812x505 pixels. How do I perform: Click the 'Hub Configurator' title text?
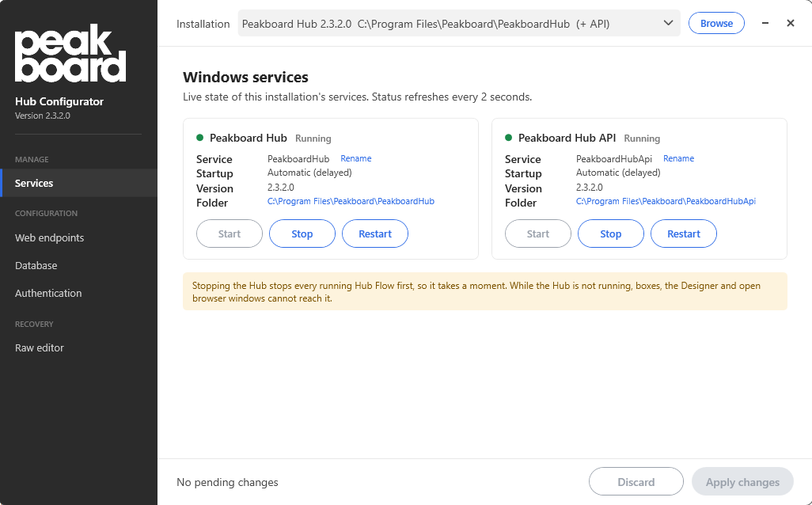59,101
